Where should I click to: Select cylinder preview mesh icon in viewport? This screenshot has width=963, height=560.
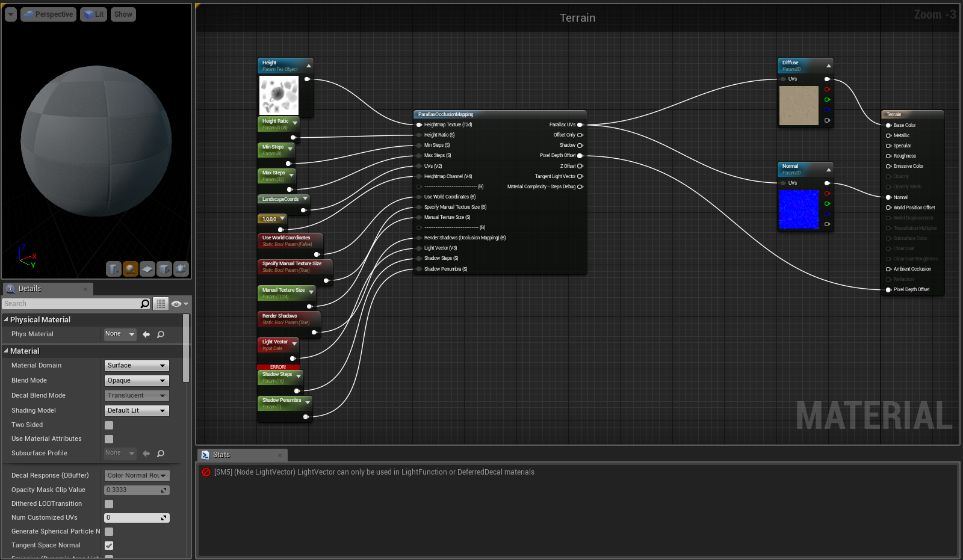coord(114,269)
